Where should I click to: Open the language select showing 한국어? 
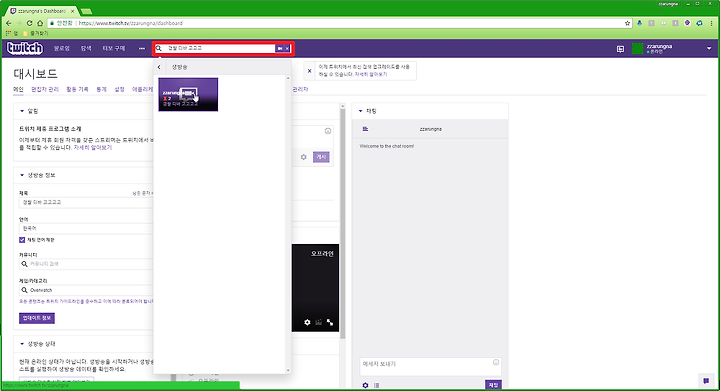(86, 228)
